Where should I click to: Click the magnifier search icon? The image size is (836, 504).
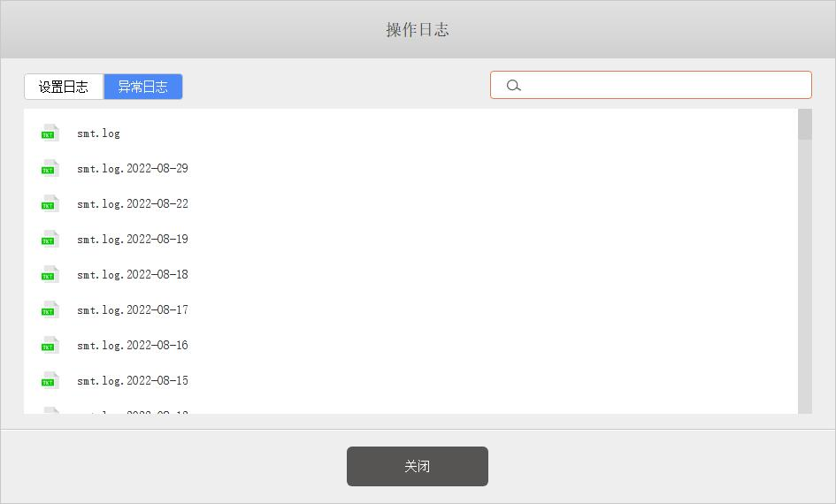click(x=513, y=86)
